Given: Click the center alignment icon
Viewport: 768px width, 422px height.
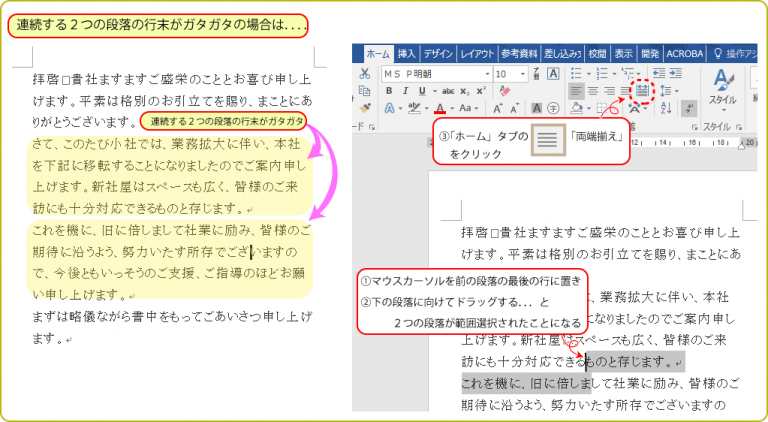Looking at the screenshot, I should (593, 91).
